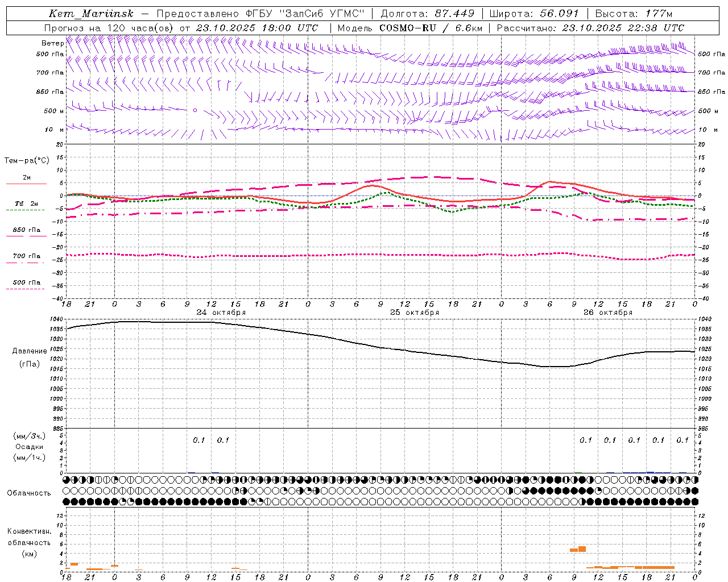Image resolution: width=728 pixels, height=582 pixels.
Task: Click -40 at bottom of right temperature axis
Action: pyautogui.click(x=702, y=299)
